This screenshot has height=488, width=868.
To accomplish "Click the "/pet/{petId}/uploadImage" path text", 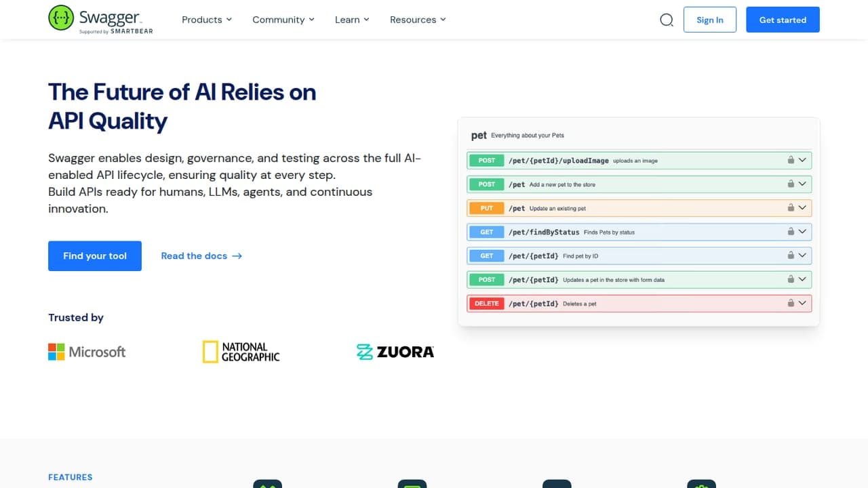I will pyautogui.click(x=559, y=161).
